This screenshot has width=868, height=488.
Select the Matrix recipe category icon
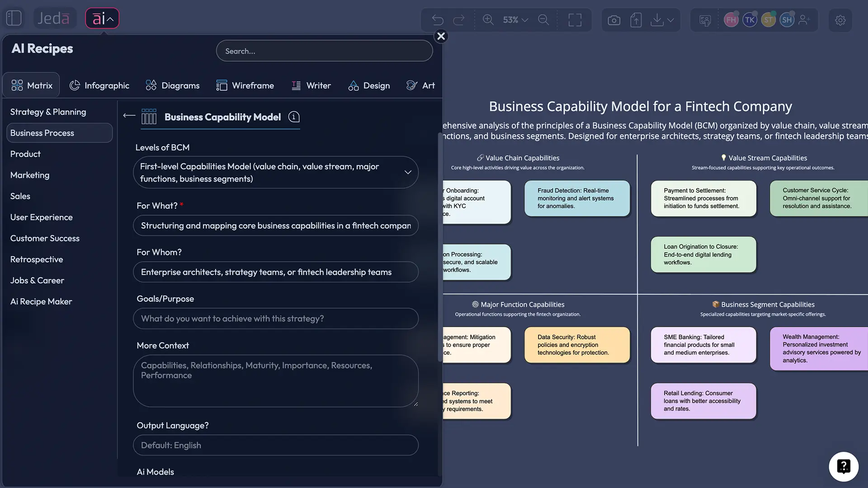tap(16, 84)
